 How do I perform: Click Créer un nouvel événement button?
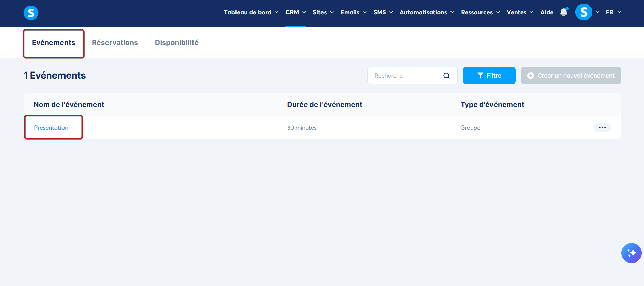click(571, 76)
